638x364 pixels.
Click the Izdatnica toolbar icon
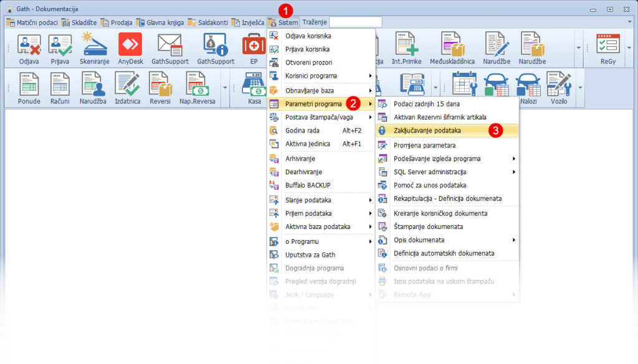tap(127, 86)
